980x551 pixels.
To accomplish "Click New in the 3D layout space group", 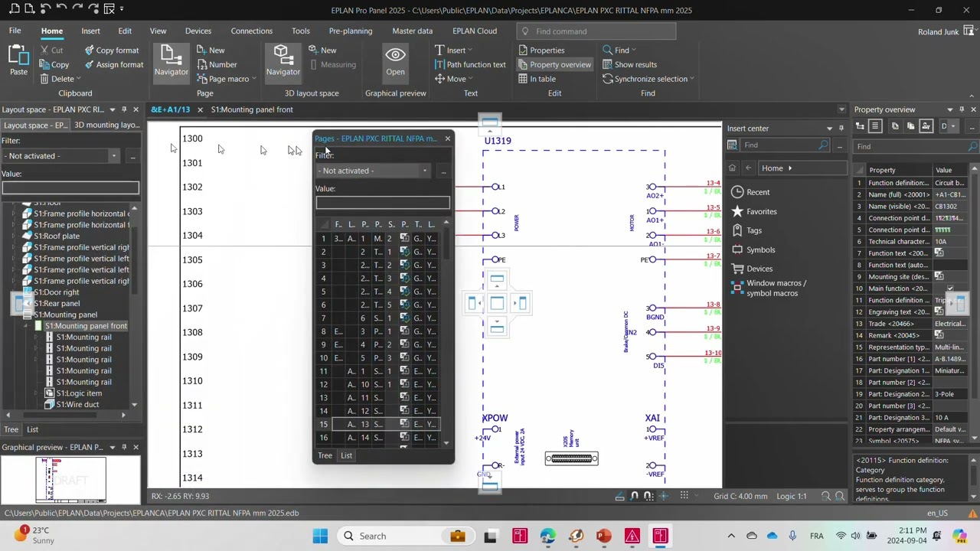I will [322, 51].
